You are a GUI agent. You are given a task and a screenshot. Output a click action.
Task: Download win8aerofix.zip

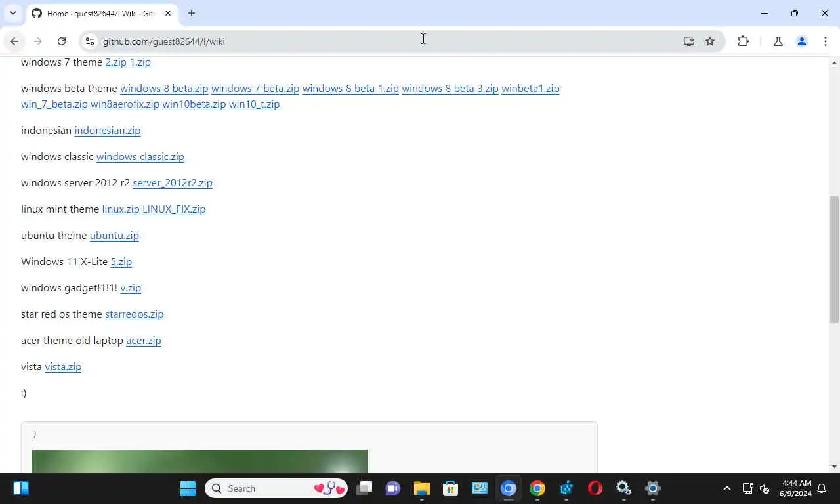(x=125, y=104)
